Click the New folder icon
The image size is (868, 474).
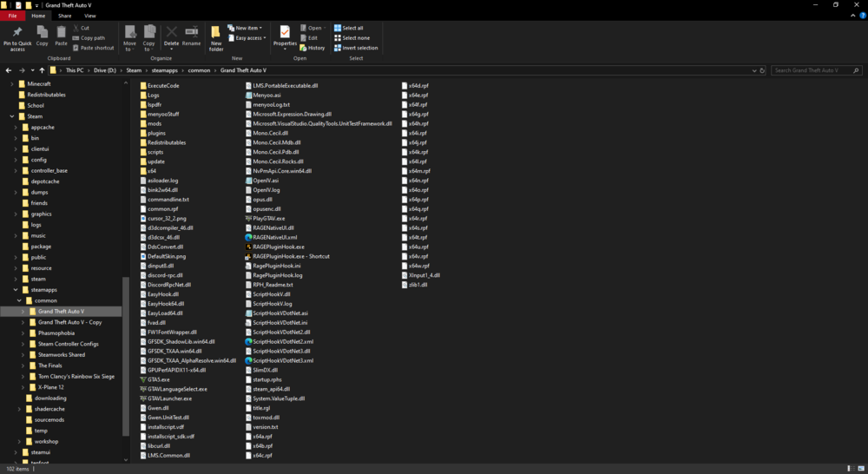point(216,32)
